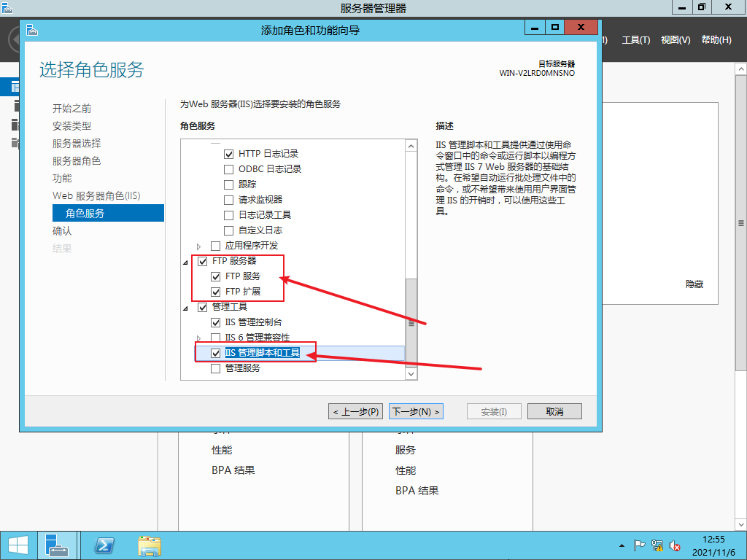Uncheck the FTP 扩展 checkbox
The image size is (747, 560).
pyautogui.click(x=215, y=292)
